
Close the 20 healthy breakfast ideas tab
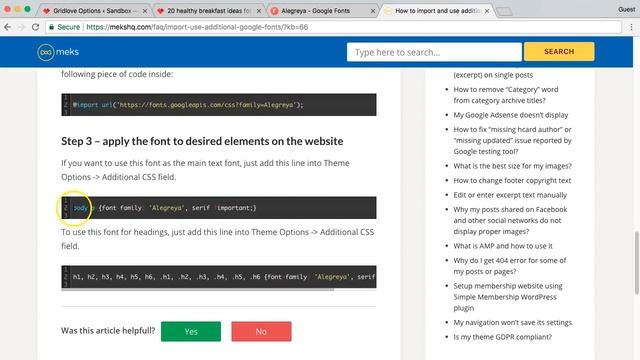click(259, 11)
